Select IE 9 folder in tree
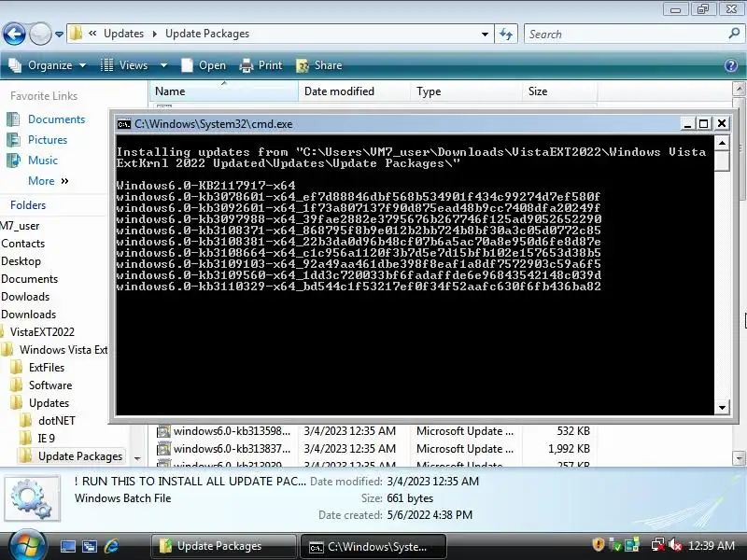The width and height of the screenshot is (747, 560). 37,438
